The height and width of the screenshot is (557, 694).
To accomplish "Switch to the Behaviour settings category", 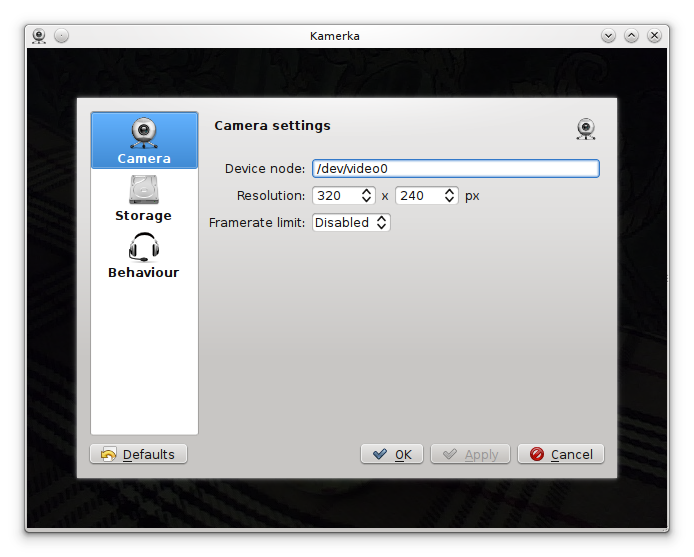I will tap(143, 255).
